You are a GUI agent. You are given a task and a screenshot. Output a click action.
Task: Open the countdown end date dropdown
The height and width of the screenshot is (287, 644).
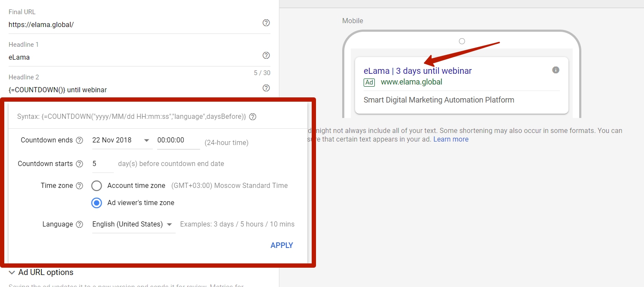(122, 140)
